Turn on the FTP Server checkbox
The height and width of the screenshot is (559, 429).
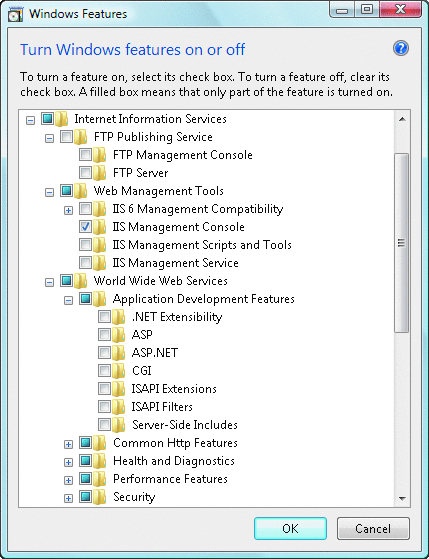(85, 172)
